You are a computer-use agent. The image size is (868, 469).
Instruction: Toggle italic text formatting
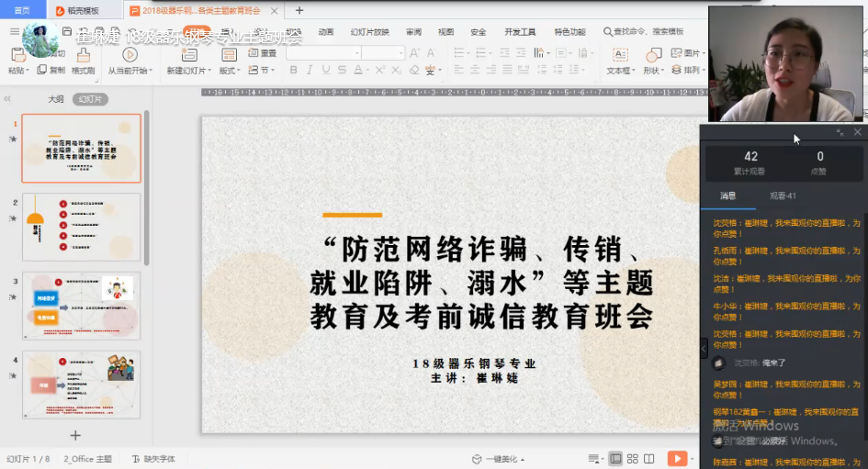click(x=309, y=71)
